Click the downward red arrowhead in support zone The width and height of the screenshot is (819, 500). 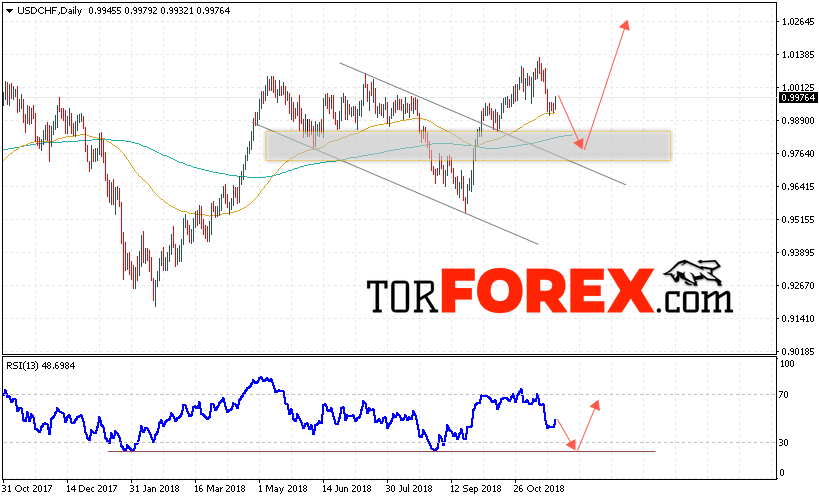tap(579, 143)
